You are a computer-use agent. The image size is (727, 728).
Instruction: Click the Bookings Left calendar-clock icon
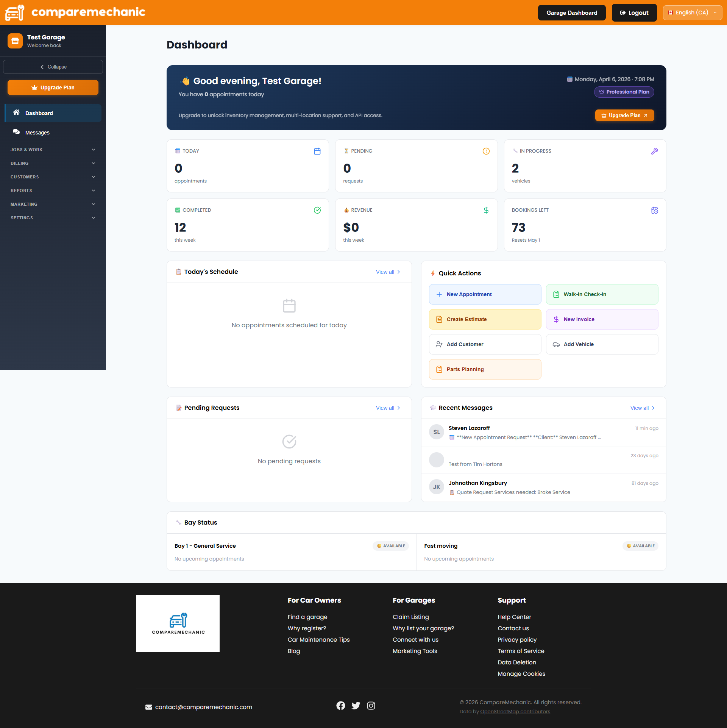(x=654, y=210)
